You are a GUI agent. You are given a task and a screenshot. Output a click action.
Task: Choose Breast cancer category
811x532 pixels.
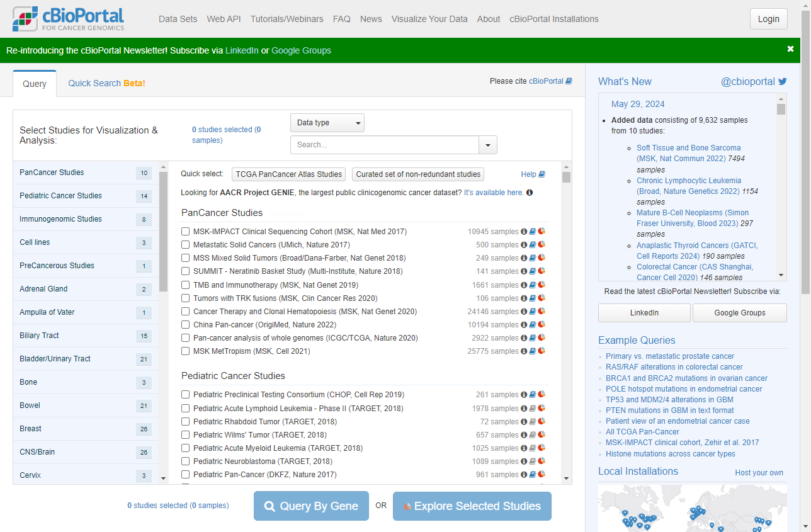click(86, 429)
